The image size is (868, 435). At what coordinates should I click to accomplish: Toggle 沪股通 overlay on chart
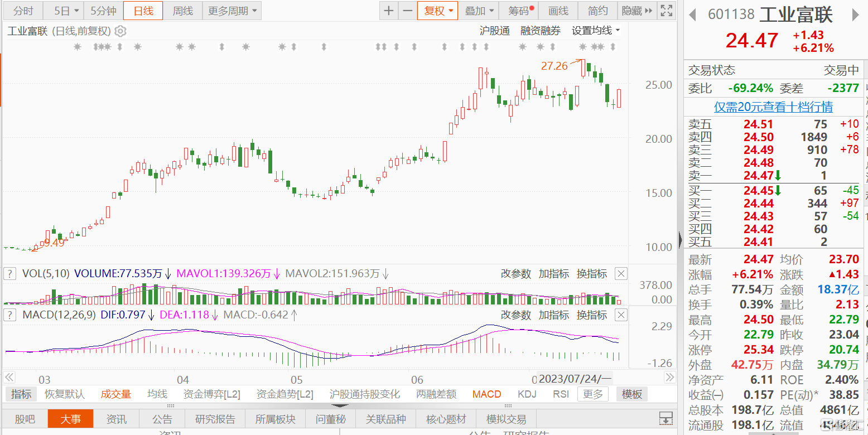tap(495, 31)
